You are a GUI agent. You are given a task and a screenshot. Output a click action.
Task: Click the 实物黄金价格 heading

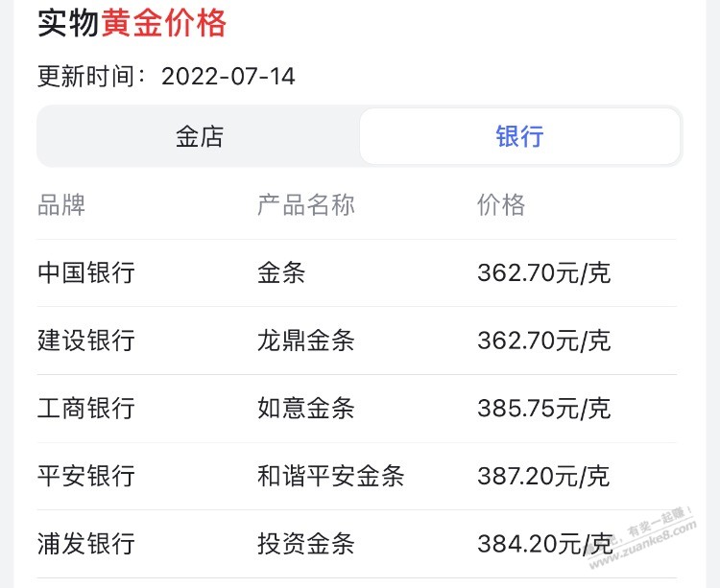point(132,23)
